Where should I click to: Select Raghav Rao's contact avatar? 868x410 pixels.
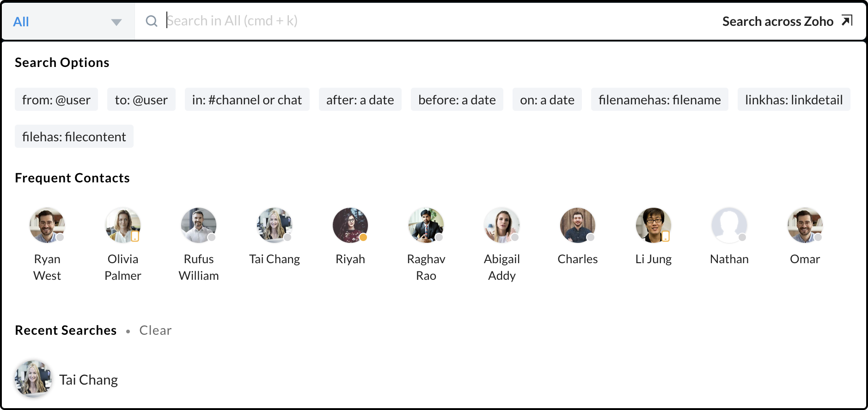(x=426, y=225)
